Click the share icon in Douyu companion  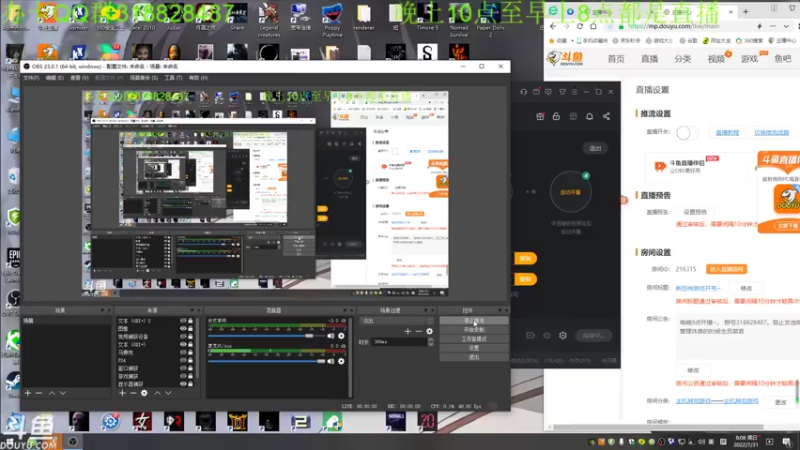coord(606,116)
